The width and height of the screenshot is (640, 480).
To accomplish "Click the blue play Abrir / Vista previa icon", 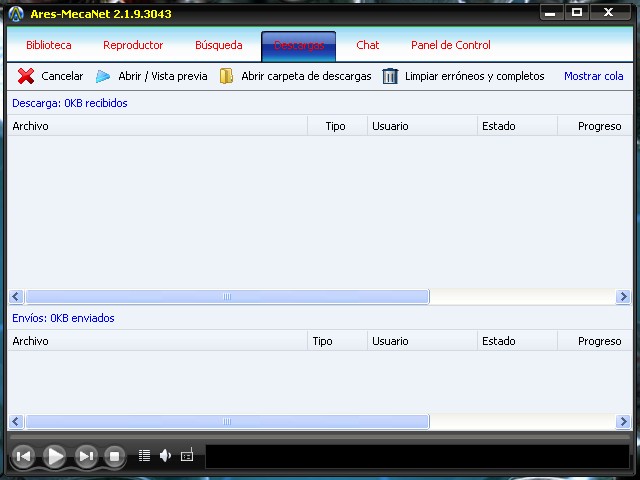I will tap(103, 76).
